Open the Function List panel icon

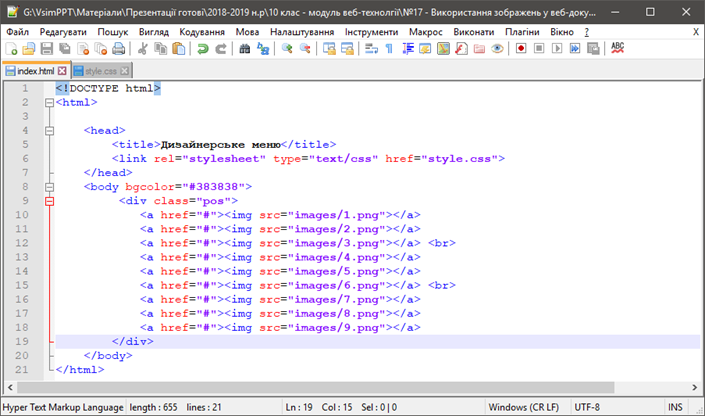pos(461,49)
